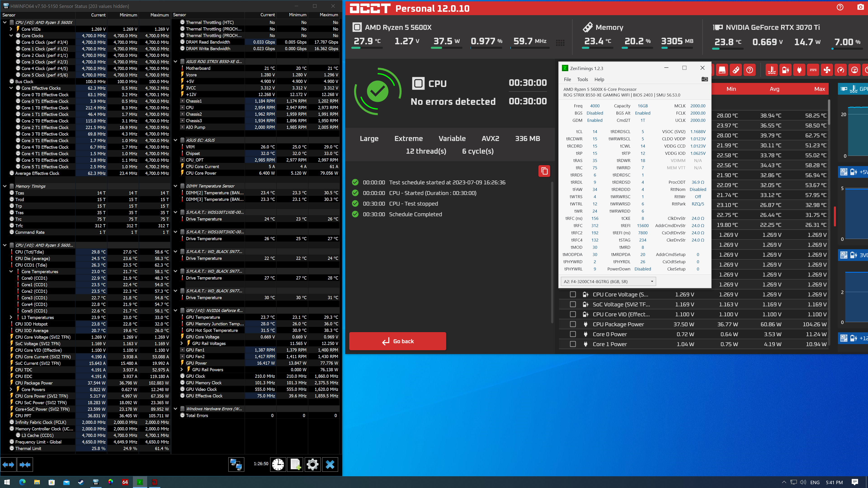Select OCCT fan filter icon
Screen dimensions: 868x488
(x=827, y=70)
